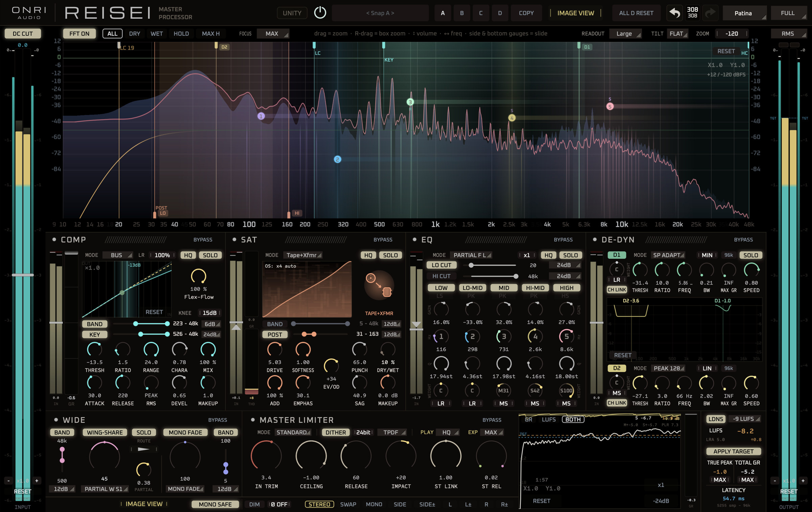Enable SOLO in the SAT module

pos(390,255)
